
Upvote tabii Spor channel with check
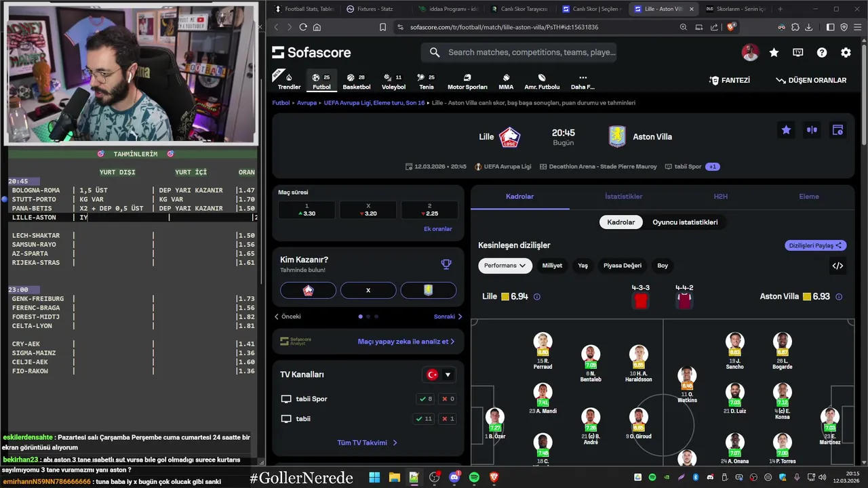(426, 399)
